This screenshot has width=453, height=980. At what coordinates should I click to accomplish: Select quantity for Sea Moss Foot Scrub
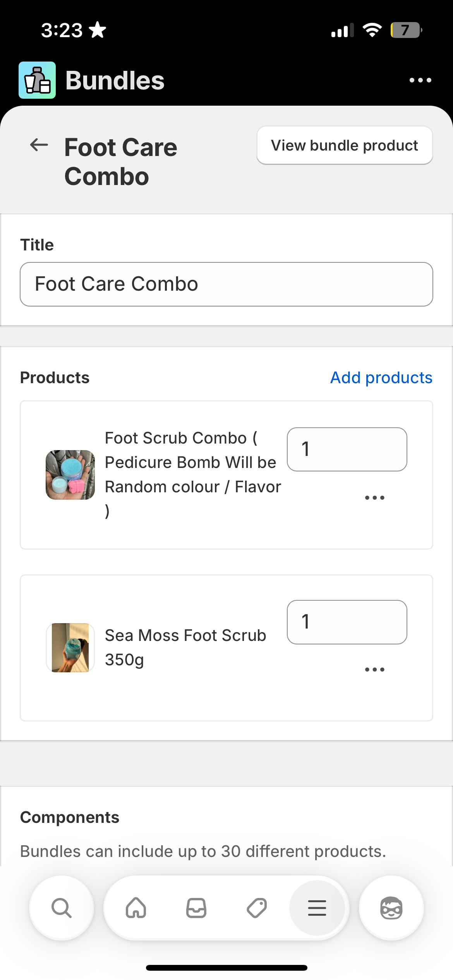347,622
